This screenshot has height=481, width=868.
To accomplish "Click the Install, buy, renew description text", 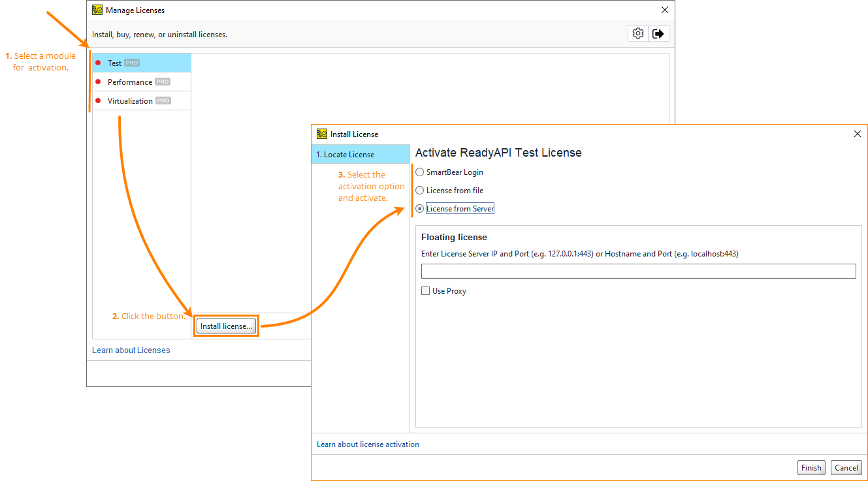I will tap(159, 35).
